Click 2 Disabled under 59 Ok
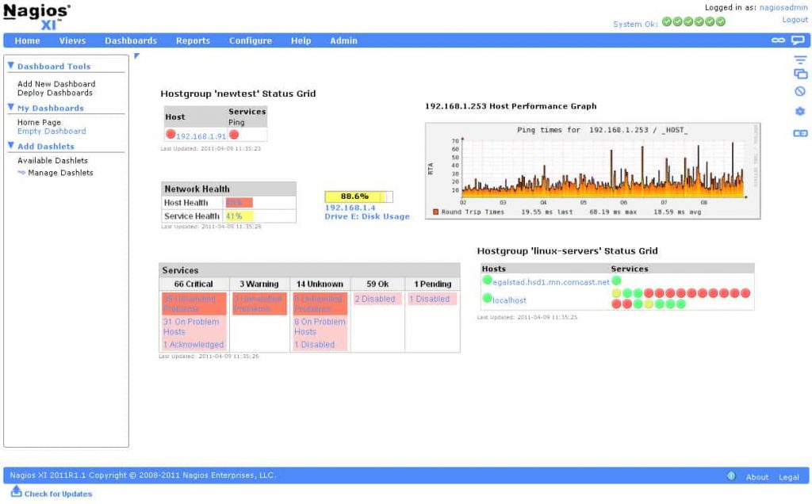 click(x=375, y=299)
